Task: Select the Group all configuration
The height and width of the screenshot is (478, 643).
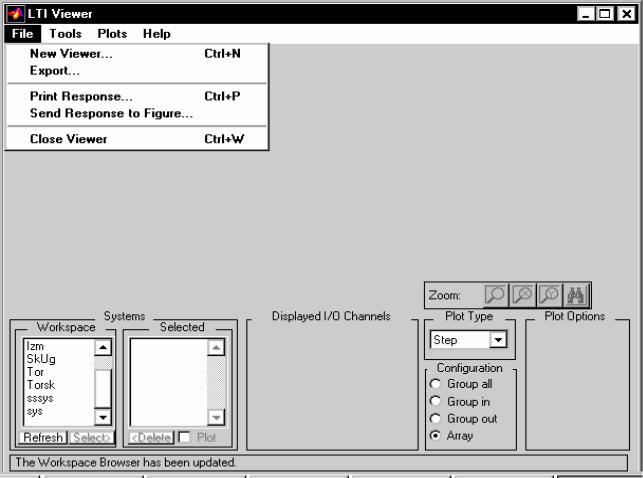Action: click(461, 384)
